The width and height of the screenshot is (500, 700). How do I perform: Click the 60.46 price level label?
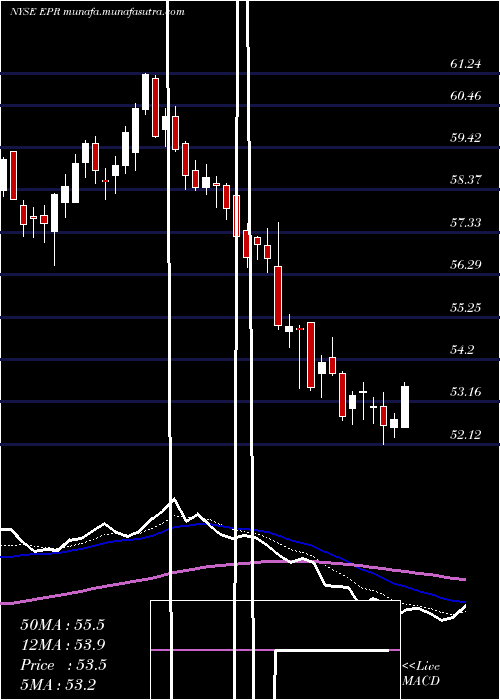coord(466,95)
